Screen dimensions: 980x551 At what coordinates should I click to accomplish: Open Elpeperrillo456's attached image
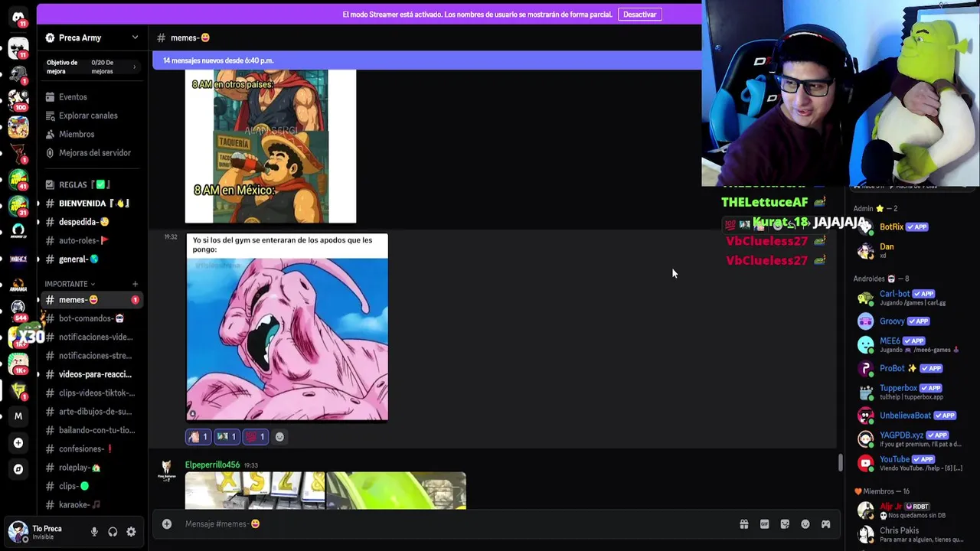click(325, 491)
